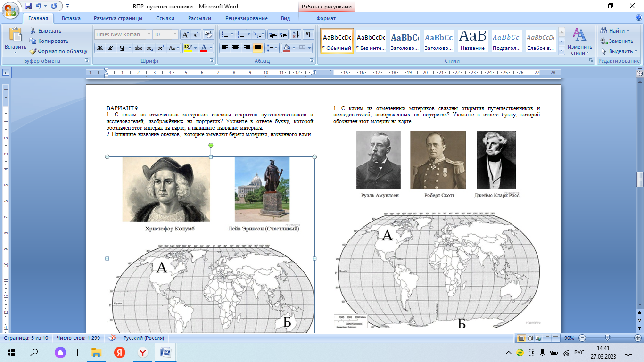Decrease paragraph indent

[272, 34]
